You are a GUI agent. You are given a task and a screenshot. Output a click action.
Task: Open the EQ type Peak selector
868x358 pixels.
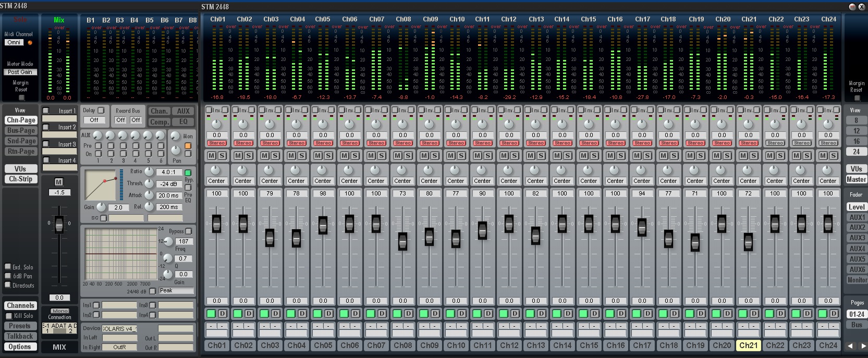pyautogui.click(x=176, y=291)
